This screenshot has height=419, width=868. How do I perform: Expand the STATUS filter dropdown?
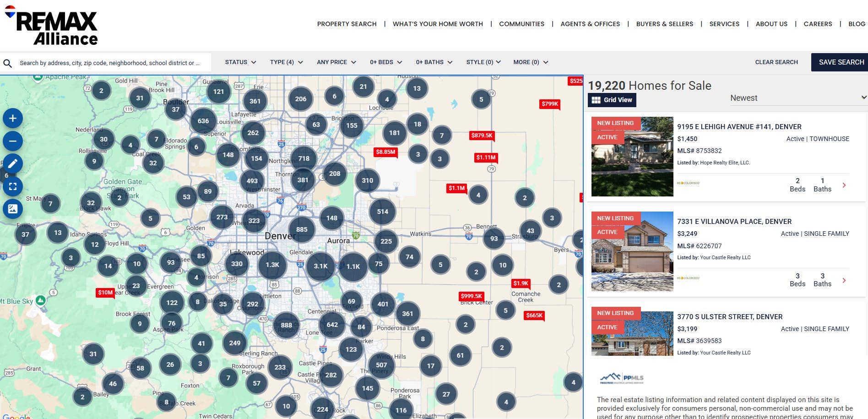click(240, 62)
